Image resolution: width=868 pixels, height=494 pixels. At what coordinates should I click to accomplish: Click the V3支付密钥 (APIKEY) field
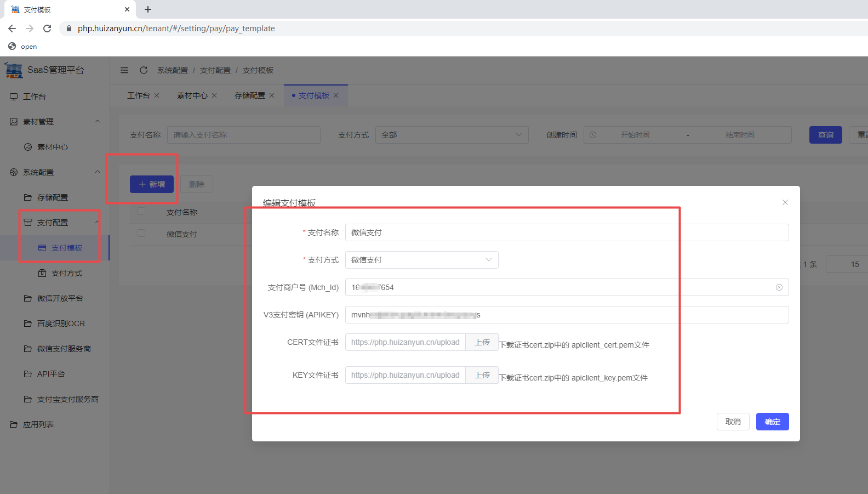[567, 315]
